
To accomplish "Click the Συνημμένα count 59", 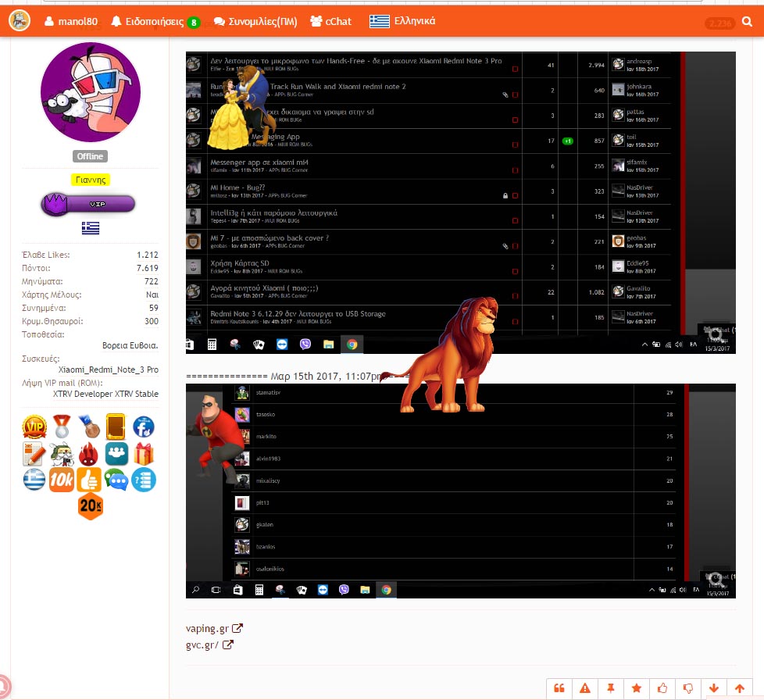I will pos(154,308).
